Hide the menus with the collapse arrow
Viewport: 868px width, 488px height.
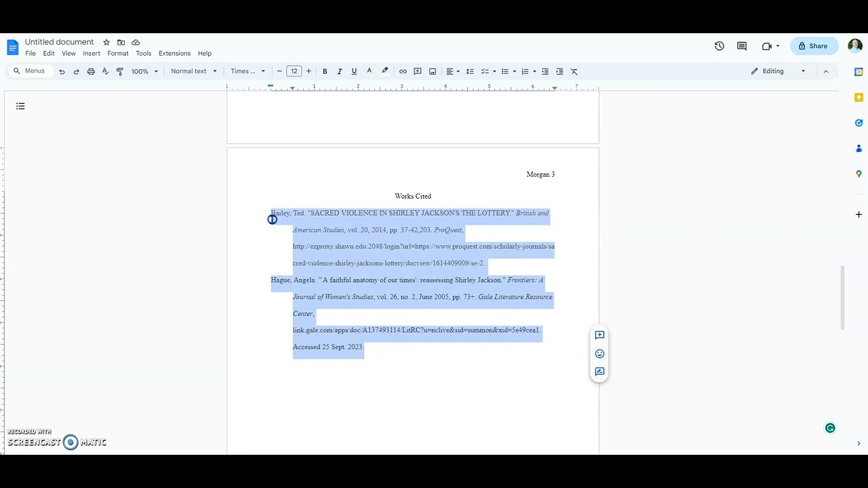pyautogui.click(x=826, y=71)
